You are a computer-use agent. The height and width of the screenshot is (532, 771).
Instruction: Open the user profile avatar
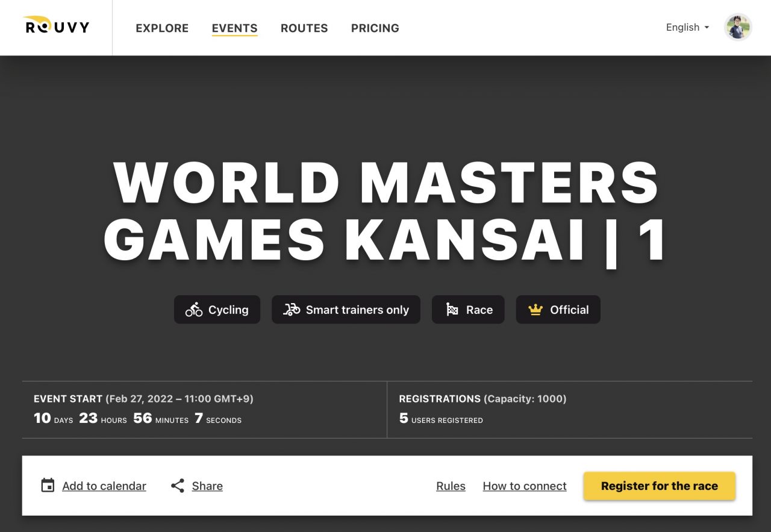coord(738,28)
